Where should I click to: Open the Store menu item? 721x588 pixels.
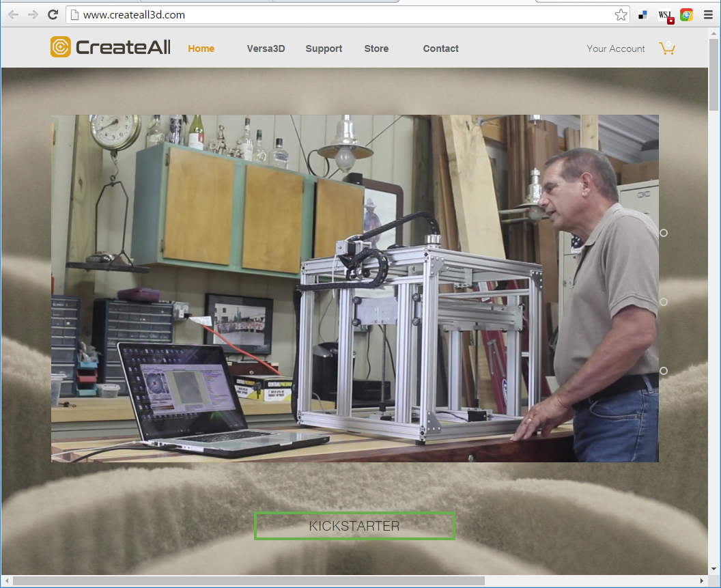(x=376, y=48)
